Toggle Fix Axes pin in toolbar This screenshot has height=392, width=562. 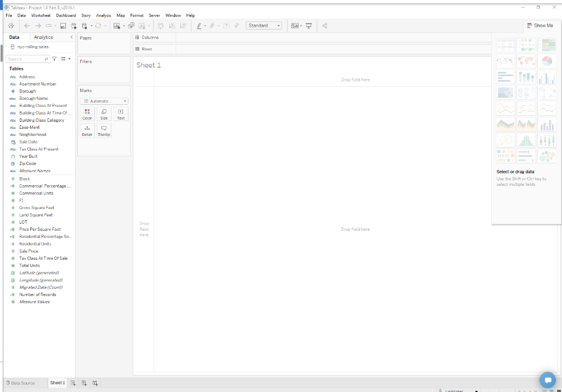tap(237, 26)
